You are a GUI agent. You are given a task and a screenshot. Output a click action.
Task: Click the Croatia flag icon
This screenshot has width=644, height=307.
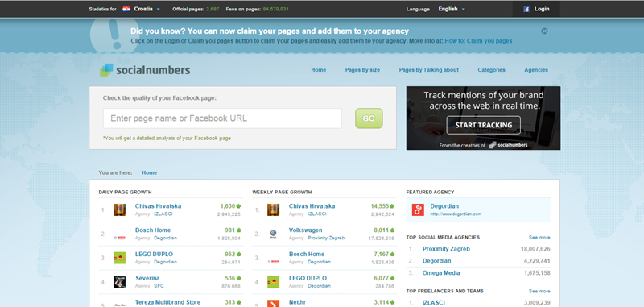click(x=126, y=9)
